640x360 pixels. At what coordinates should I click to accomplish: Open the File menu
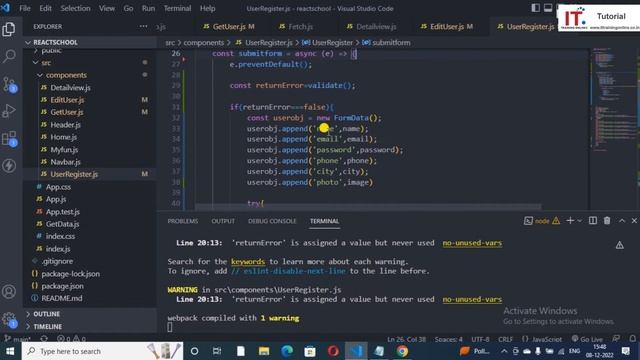pos(25,8)
